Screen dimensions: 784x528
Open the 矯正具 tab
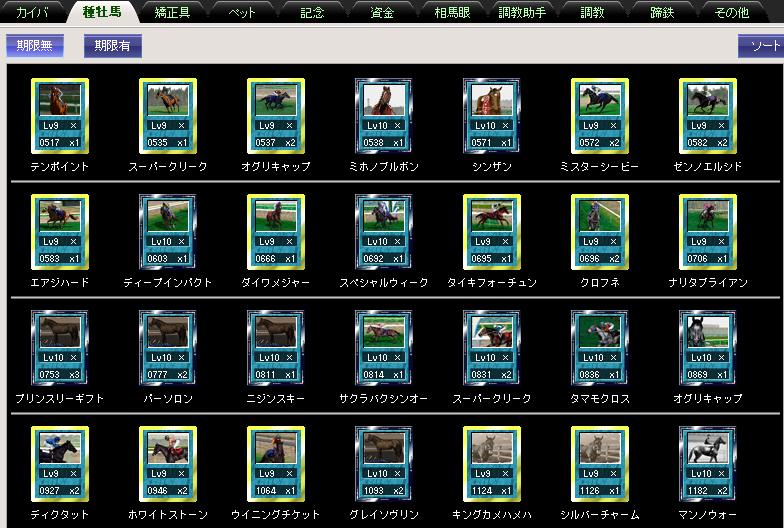(172, 12)
